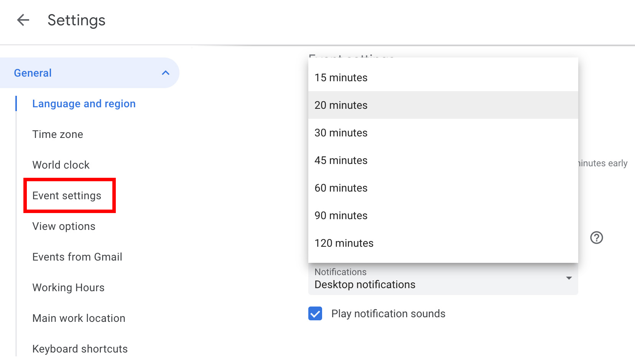Screen dimensions: 635x364
Task: Choose 30 minutes from list
Action: (x=341, y=133)
